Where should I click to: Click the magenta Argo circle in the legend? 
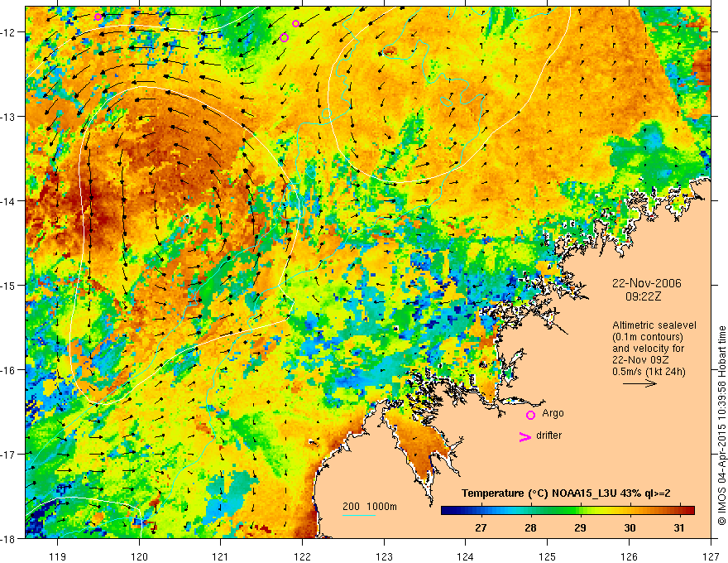pos(530,415)
